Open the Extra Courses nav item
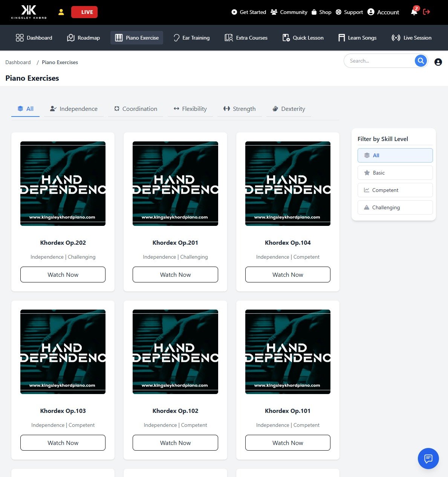This screenshot has height=477, width=448. point(246,38)
